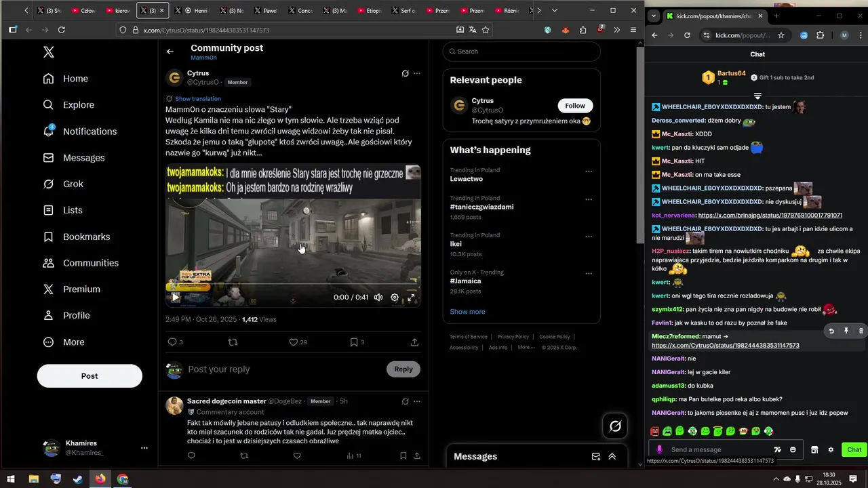Compose new message in Messages drawer
Viewport: 868px width, 488px height.
click(x=595, y=457)
